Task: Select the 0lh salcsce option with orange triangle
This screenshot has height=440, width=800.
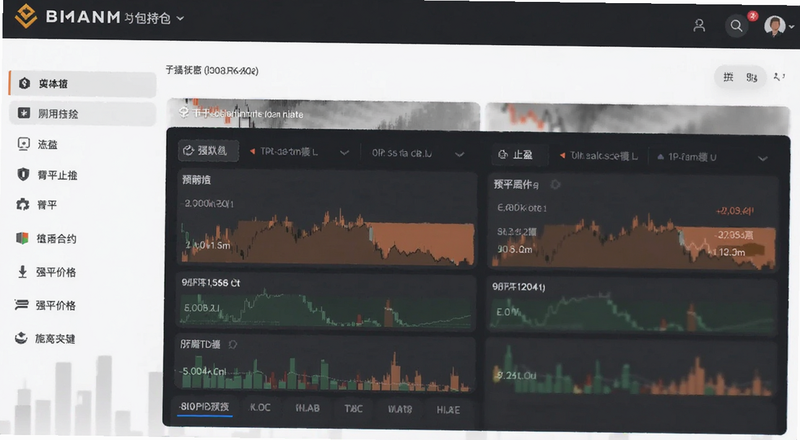Action: (598, 156)
